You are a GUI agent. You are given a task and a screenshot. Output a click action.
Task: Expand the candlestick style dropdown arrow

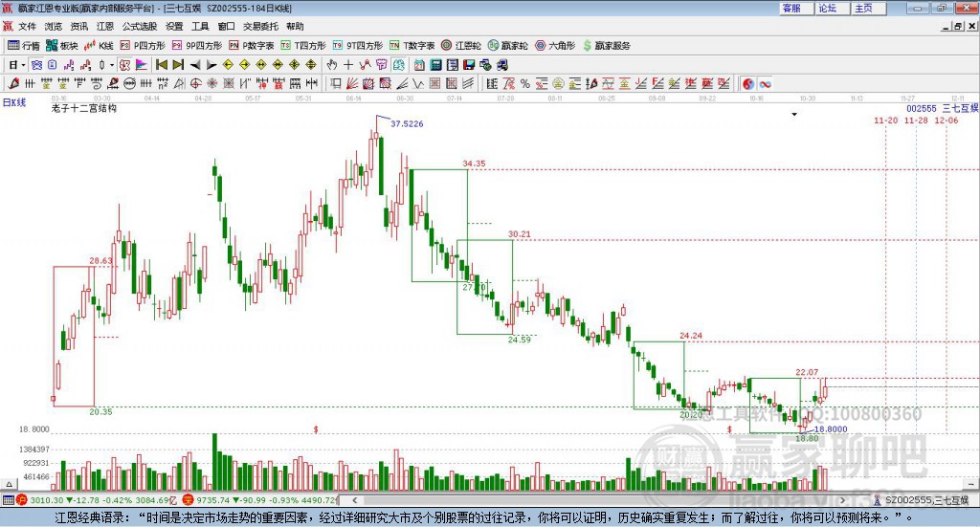(x=112, y=65)
